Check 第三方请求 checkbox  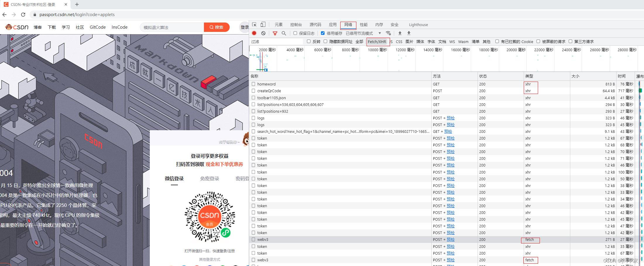[x=570, y=41]
